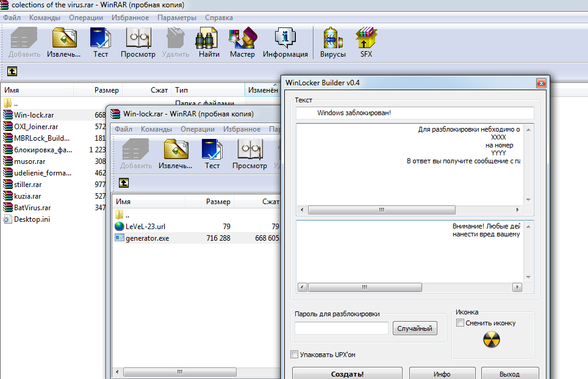The width and height of the screenshot is (588, 379).
Task: Open the Файл menu in the Win-lock.rar window
Action: pyautogui.click(x=123, y=129)
